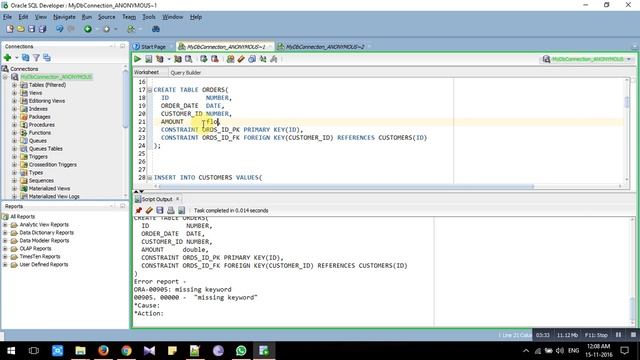Collapse the CREATE TABLE ORDERS code fold

click(150, 90)
